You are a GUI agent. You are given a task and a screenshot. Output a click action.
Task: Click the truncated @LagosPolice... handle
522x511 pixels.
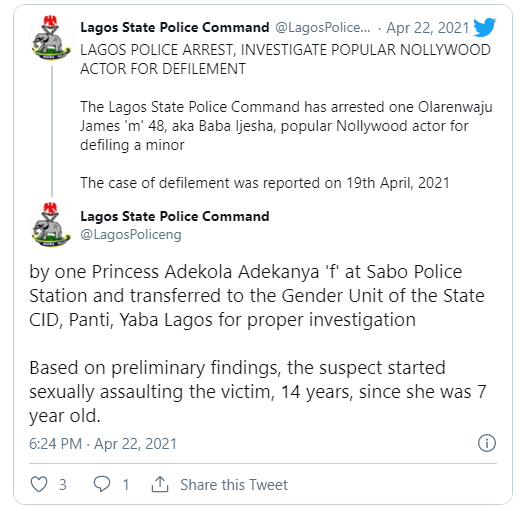tap(323, 28)
